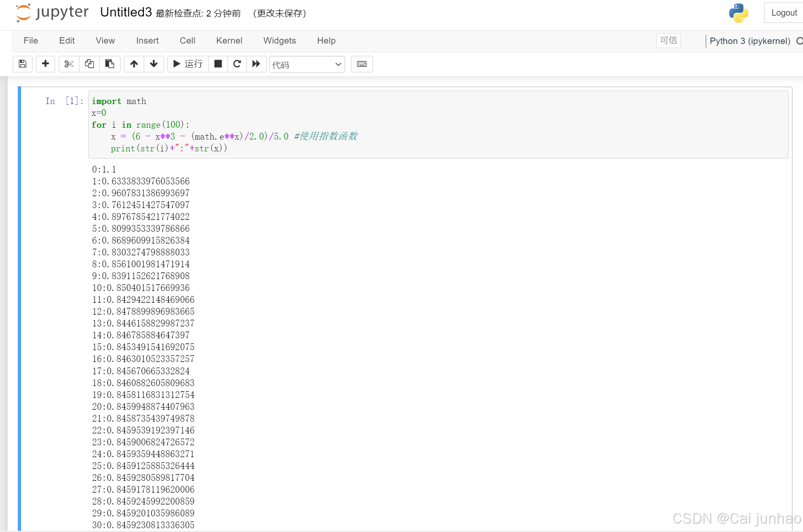Click output line 20:0.8459948874407963
The image size is (803, 532).
click(x=143, y=407)
